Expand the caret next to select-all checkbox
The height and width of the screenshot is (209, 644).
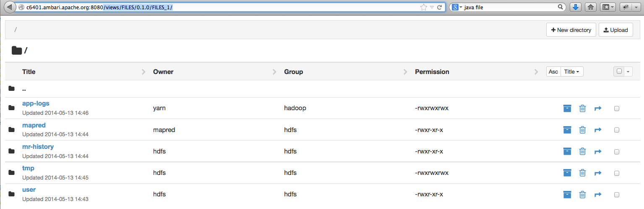[x=628, y=71]
